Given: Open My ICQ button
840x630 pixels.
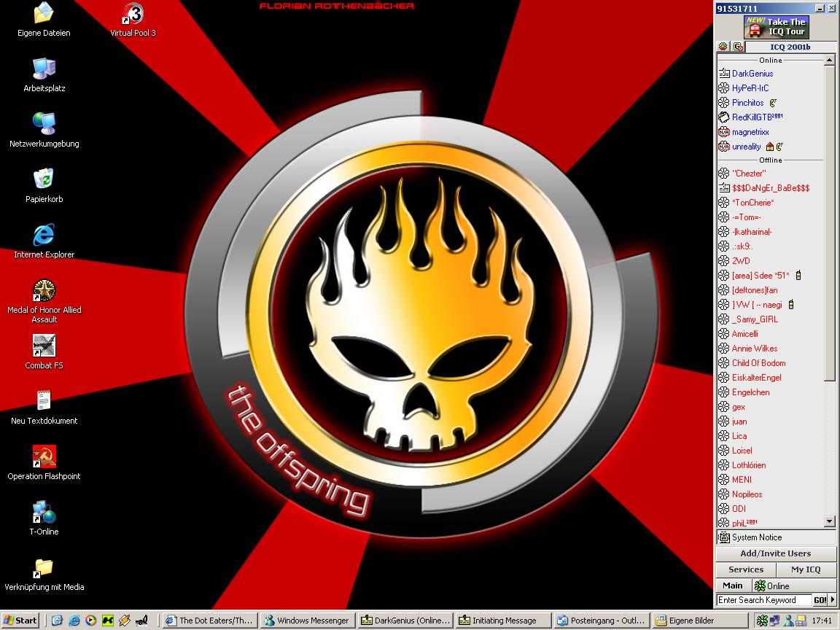Looking at the screenshot, I should click(x=806, y=569).
